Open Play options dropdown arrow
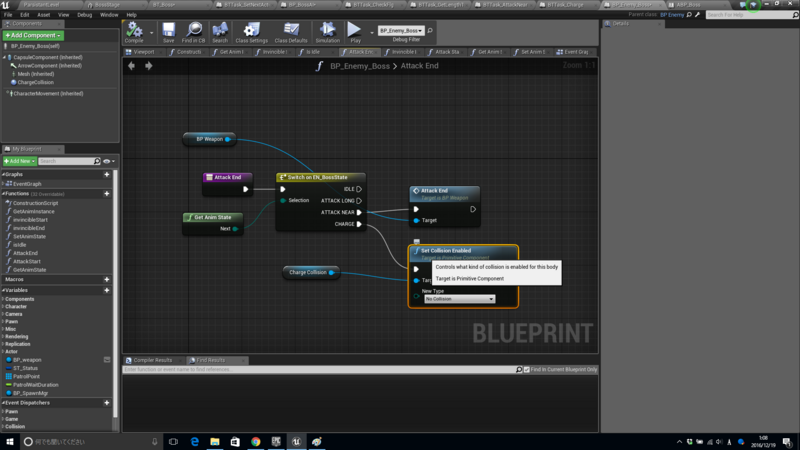800x450 pixels. 371,33
